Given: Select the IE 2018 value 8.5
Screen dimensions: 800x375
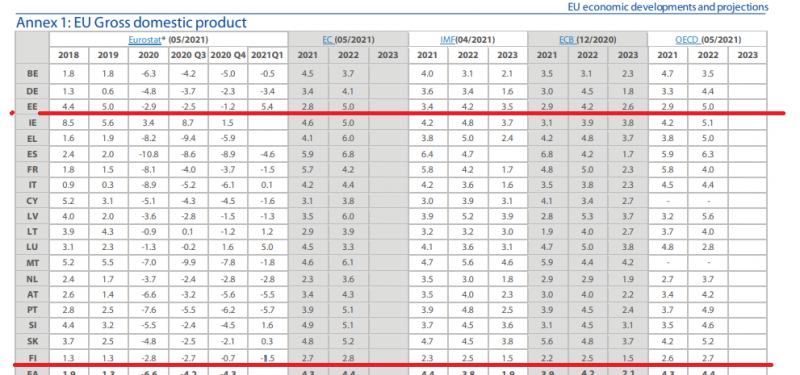Looking at the screenshot, I should click(69, 123).
